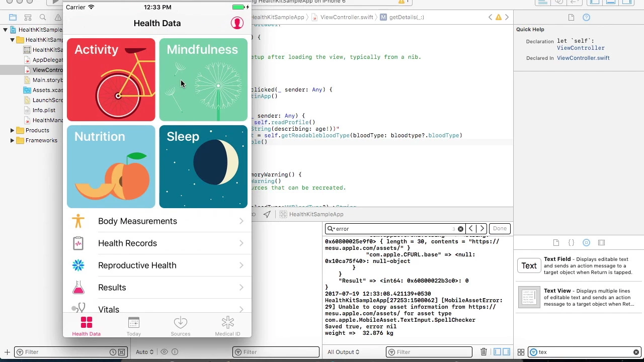The image size is (644, 362).
Task: Toggle the variables view pane
Action: [497, 352]
